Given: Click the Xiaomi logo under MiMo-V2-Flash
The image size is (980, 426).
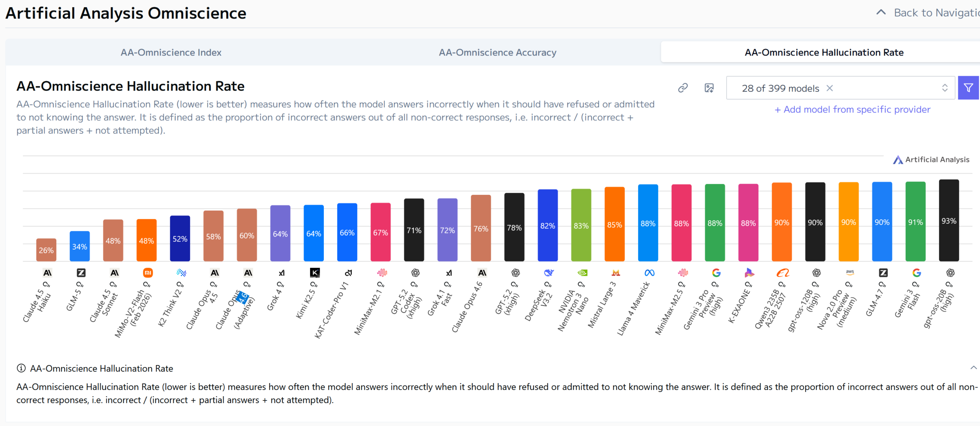Looking at the screenshot, I should (x=148, y=273).
